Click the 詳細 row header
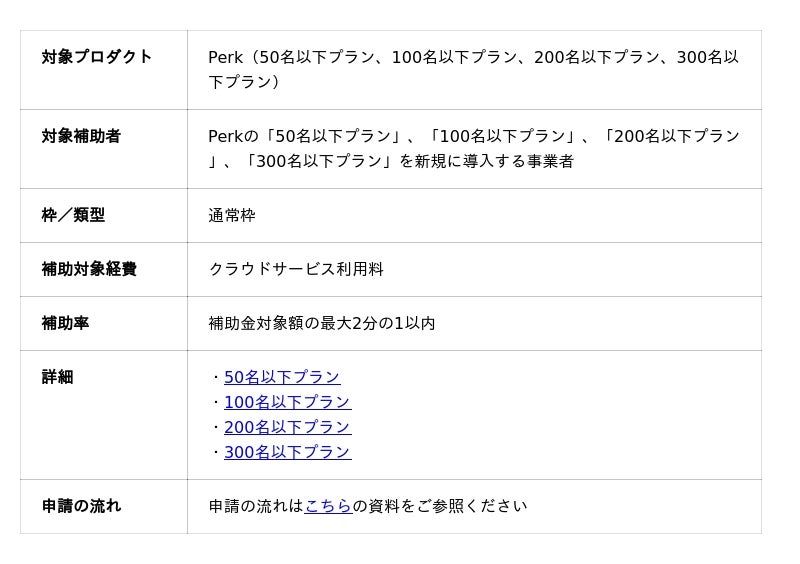Viewport: 800px width, 564px height. 57,377
